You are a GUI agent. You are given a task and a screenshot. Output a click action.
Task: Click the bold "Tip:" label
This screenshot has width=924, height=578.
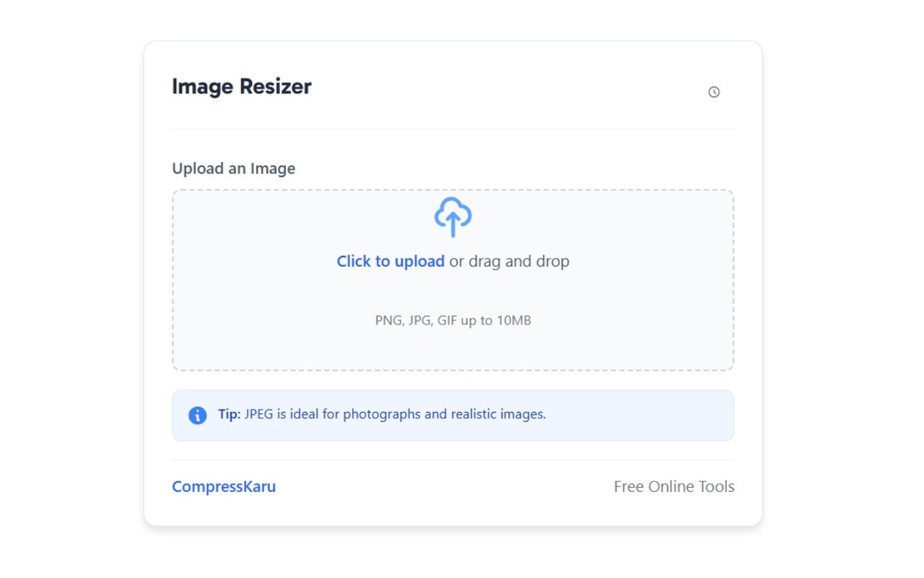pyautogui.click(x=229, y=415)
